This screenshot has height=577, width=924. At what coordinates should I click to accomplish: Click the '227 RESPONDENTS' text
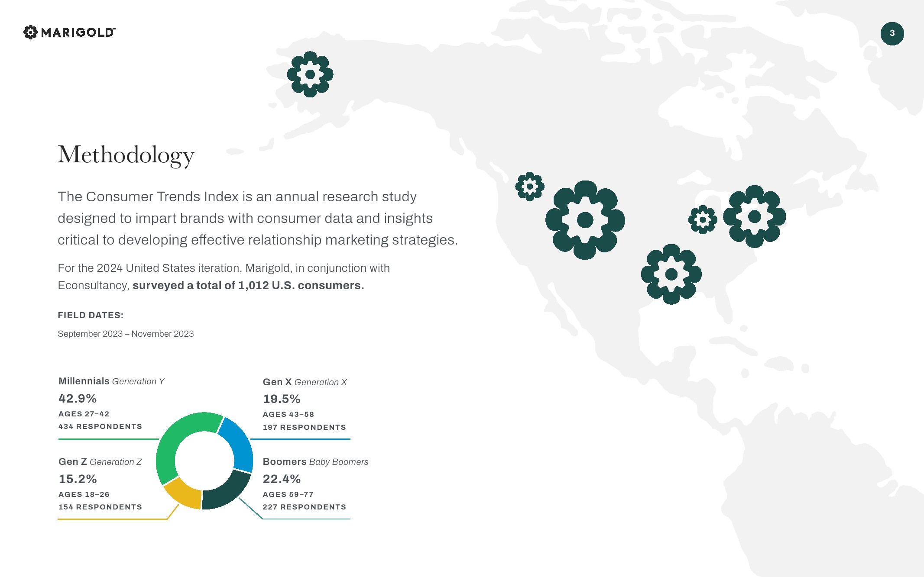coord(304,507)
